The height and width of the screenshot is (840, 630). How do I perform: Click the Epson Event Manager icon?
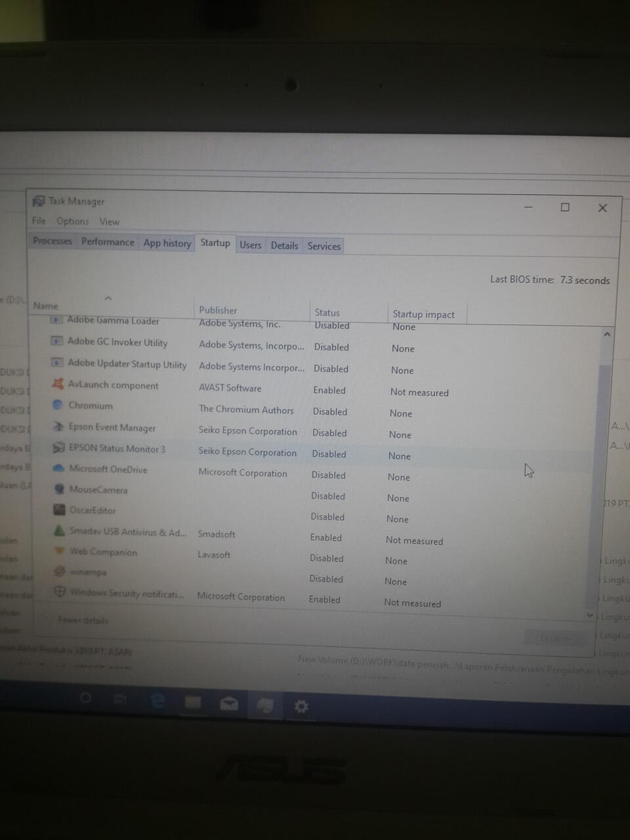(x=58, y=427)
